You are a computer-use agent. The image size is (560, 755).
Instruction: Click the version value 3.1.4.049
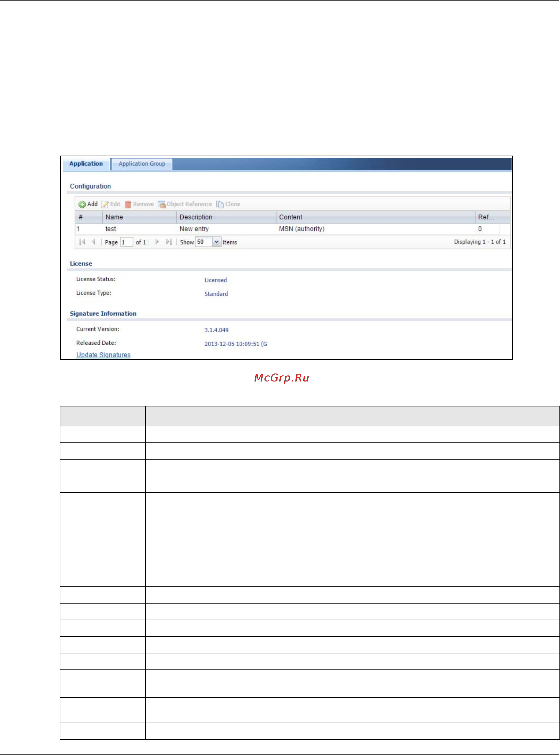click(x=217, y=330)
